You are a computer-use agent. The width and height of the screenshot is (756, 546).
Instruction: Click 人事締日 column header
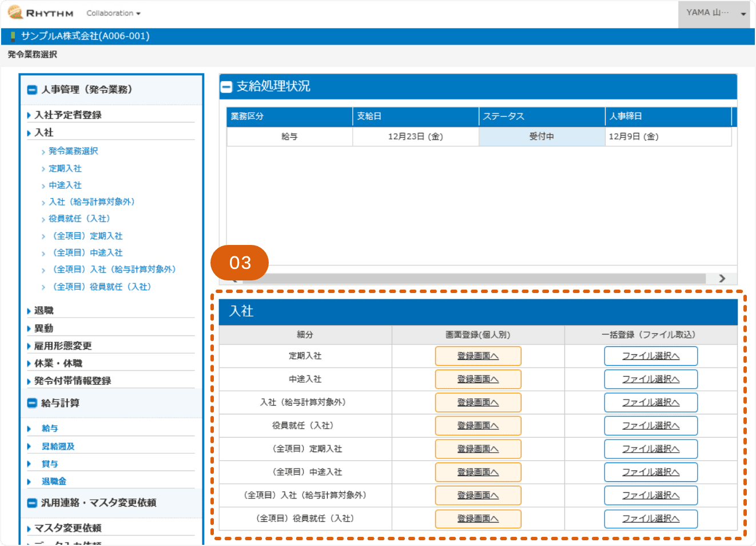point(669,117)
